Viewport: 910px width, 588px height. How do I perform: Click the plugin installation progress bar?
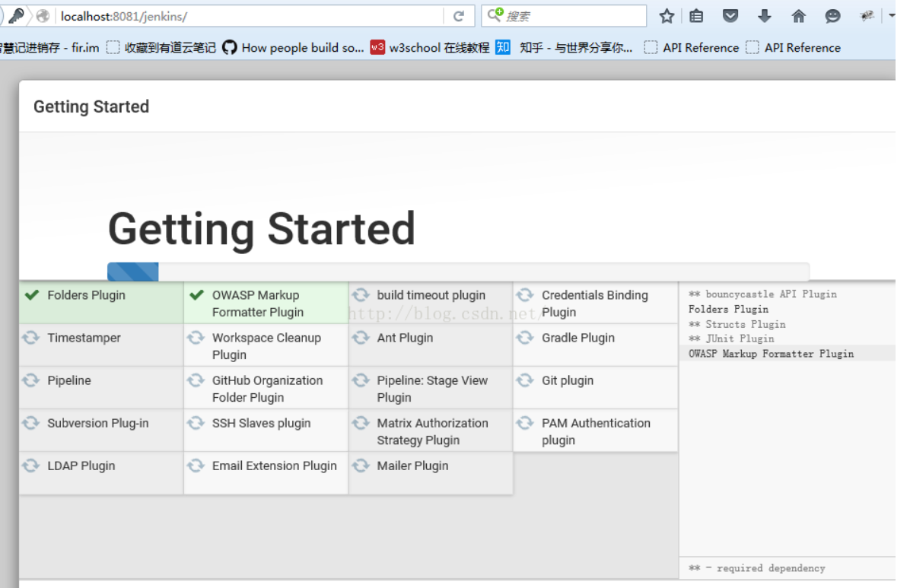[459, 271]
